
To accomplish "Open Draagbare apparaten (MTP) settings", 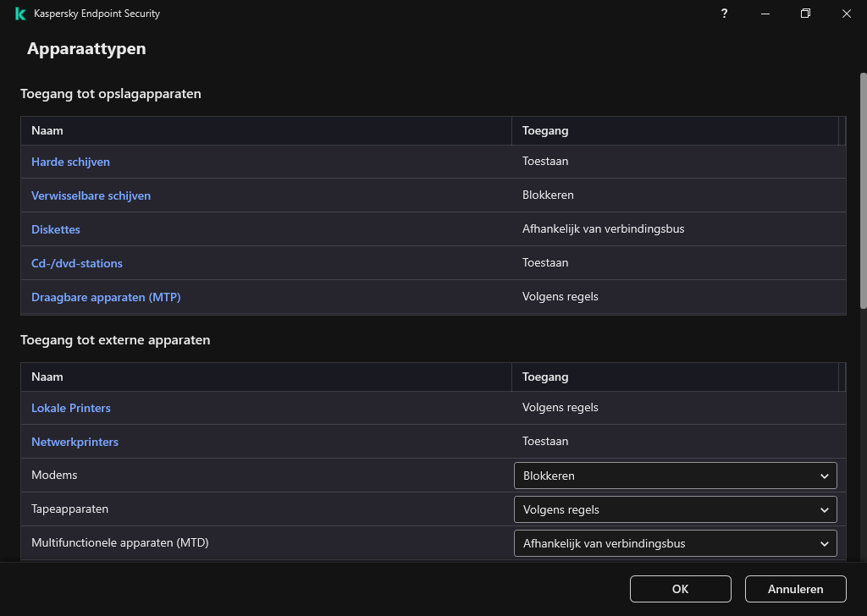I will pyautogui.click(x=106, y=297).
